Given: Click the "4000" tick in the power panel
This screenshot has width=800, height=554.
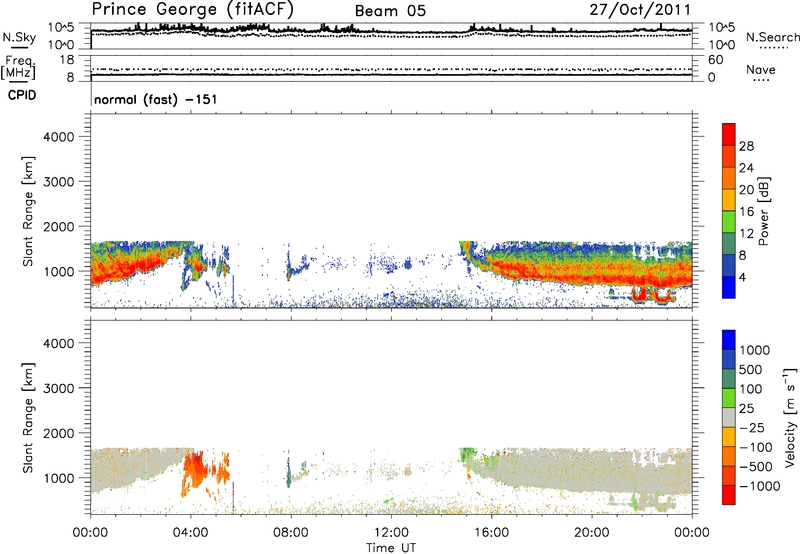Looking at the screenshot, I should 59,137.
